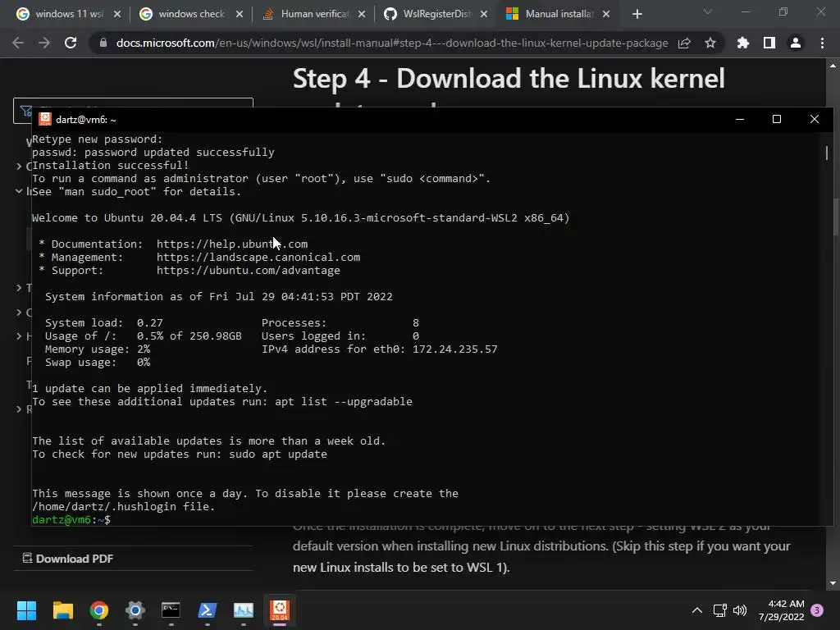Minimize the Ubuntu terminal window
The width and height of the screenshot is (840, 630).
point(740,119)
